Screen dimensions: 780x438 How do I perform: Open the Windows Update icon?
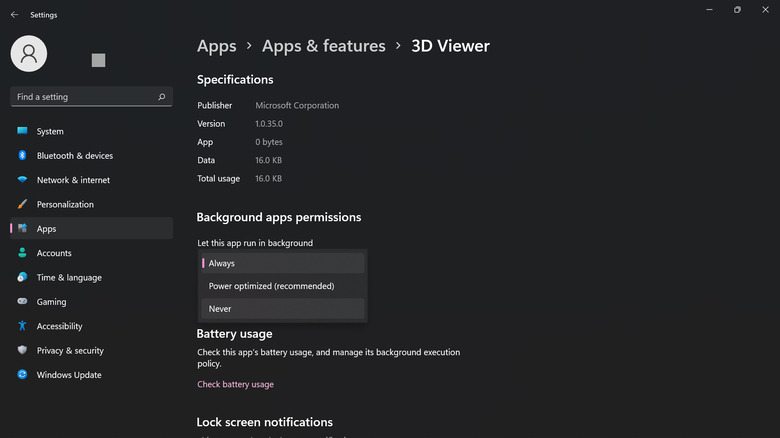(22, 375)
